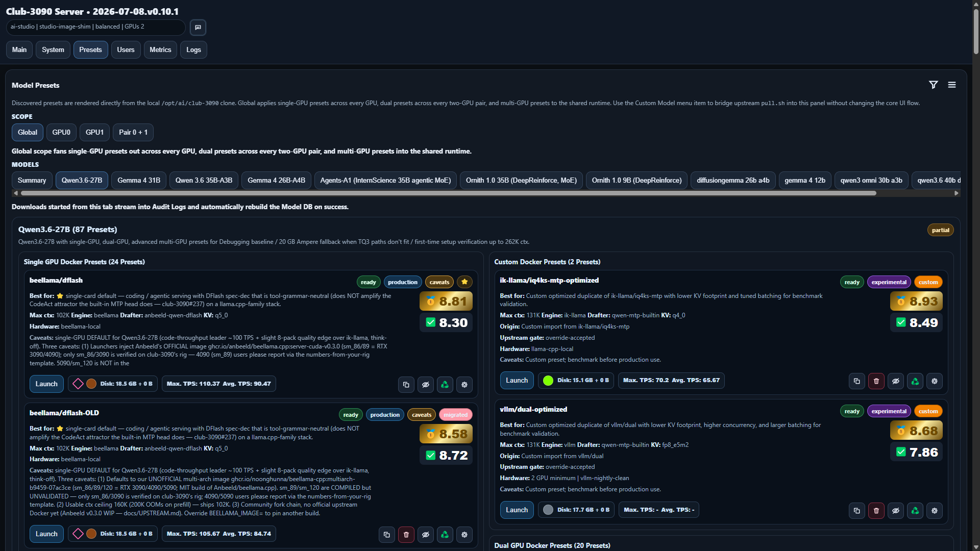
Task: Toggle visibility of vllm/dual-optimized preset
Action: (896, 511)
